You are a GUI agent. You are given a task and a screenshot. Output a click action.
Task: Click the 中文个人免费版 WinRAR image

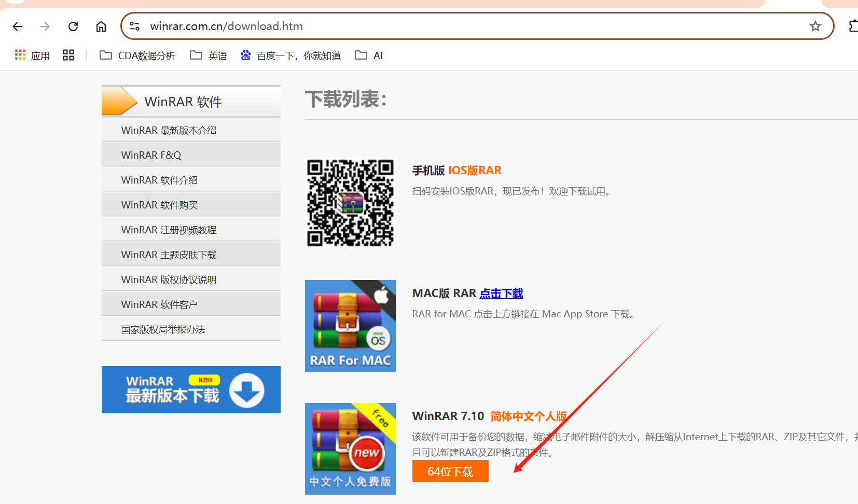pyautogui.click(x=350, y=449)
